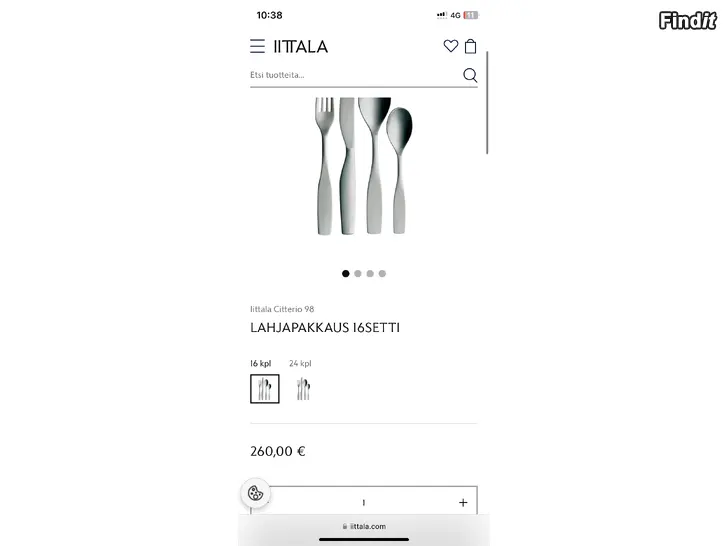Select the 24 kpl set thumbnail

click(303, 389)
